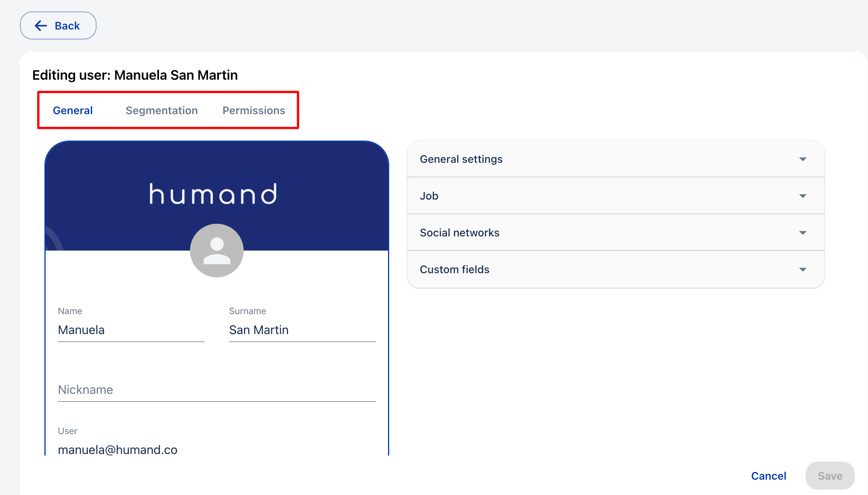Focus the Surname field
The width and height of the screenshot is (868, 495).
pyautogui.click(x=302, y=330)
